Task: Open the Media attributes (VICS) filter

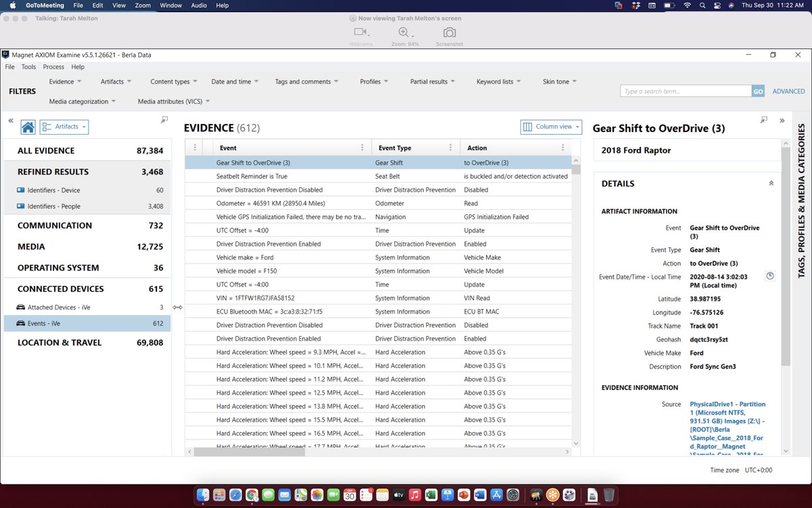Action: [174, 101]
